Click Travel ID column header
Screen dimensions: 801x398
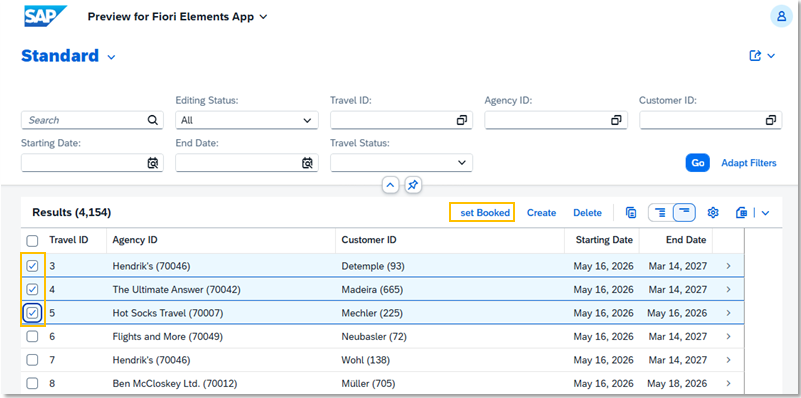68,240
